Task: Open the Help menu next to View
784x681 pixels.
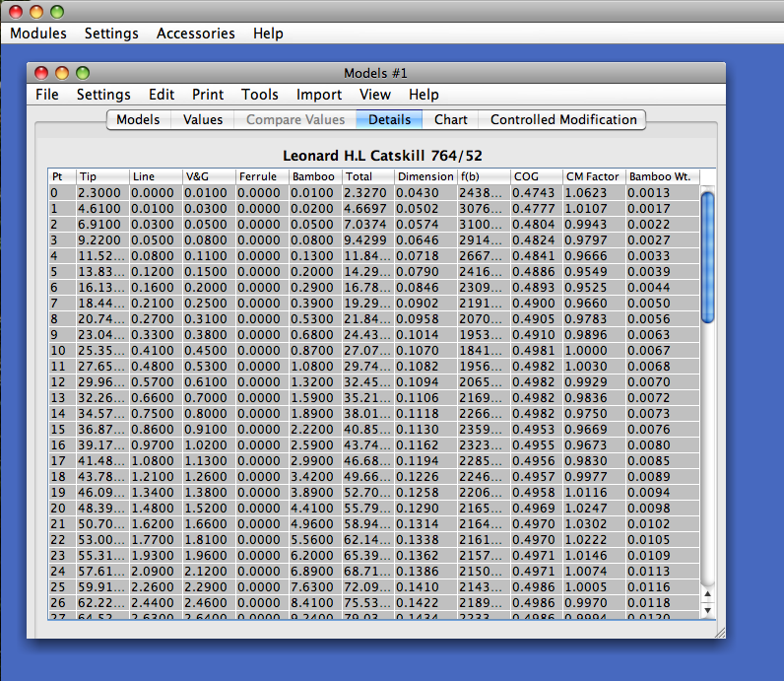Action: (x=424, y=94)
